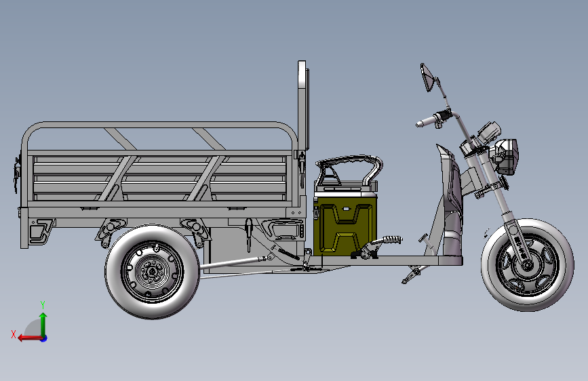Select the side stand under footboard
This screenshot has height=381, width=588.
[414, 274]
